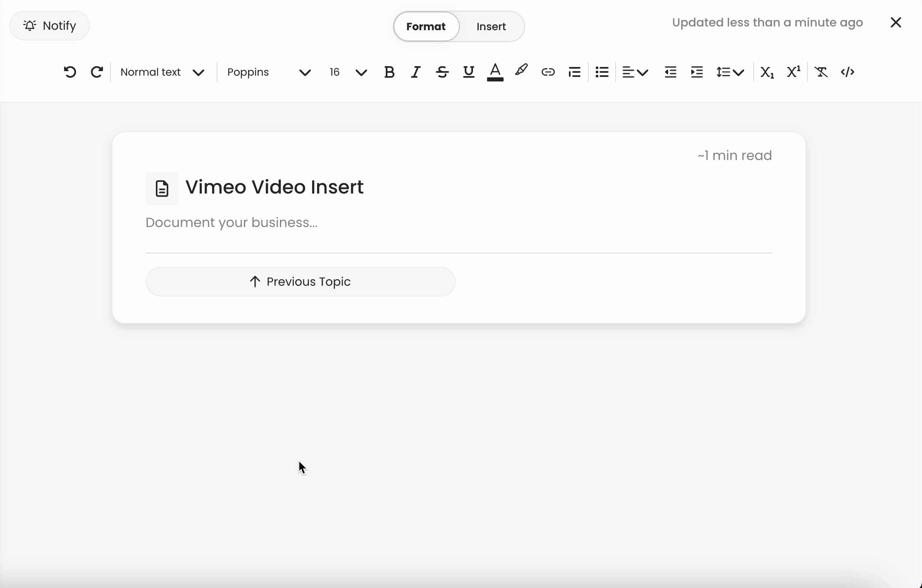This screenshot has width=922, height=588.
Task: Clear text formatting
Action: [x=821, y=72]
